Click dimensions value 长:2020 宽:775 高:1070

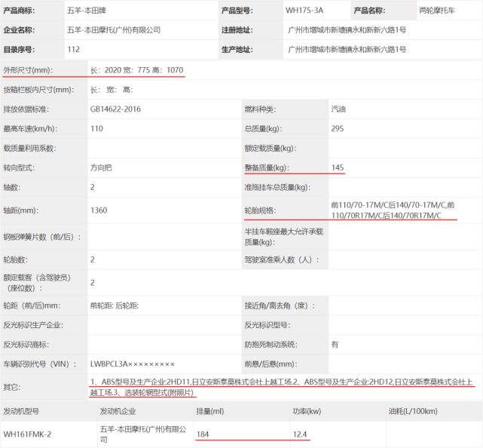137,70
